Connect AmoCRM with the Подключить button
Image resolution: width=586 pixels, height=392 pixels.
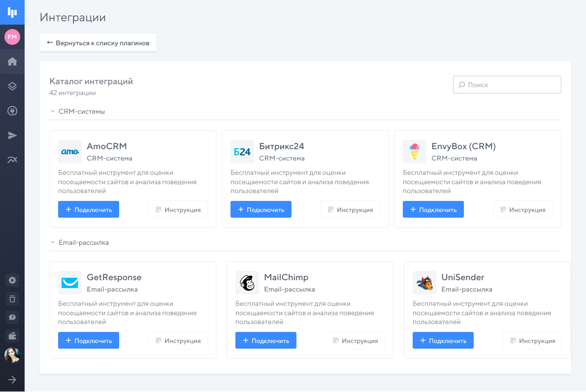click(x=89, y=209)
